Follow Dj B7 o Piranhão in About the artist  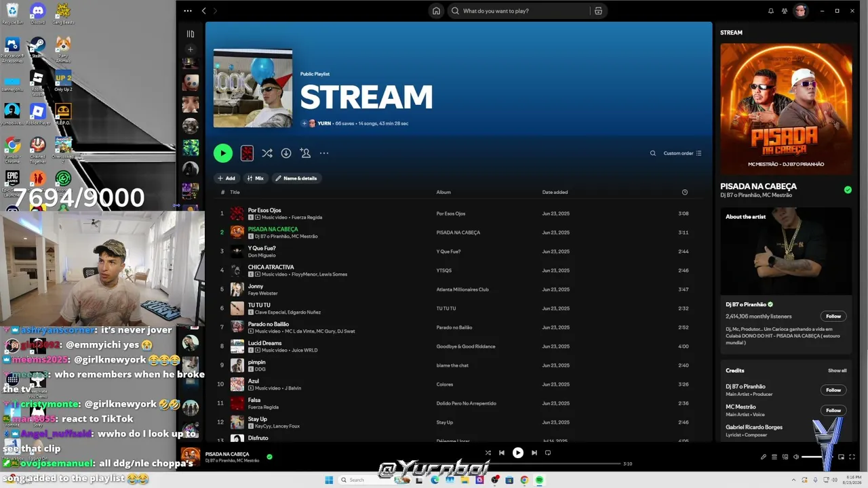[833, 316]
